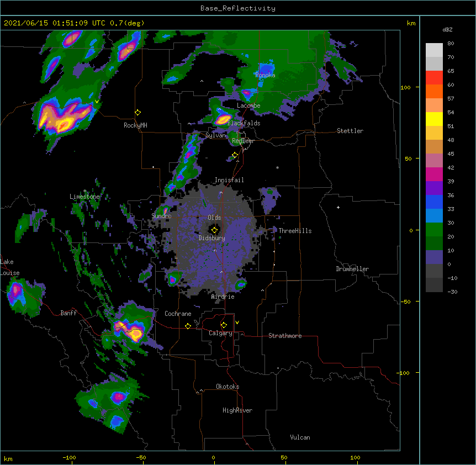Click the Airdrie label
Screen dimensions: 476x465
(x=223, y=297)
